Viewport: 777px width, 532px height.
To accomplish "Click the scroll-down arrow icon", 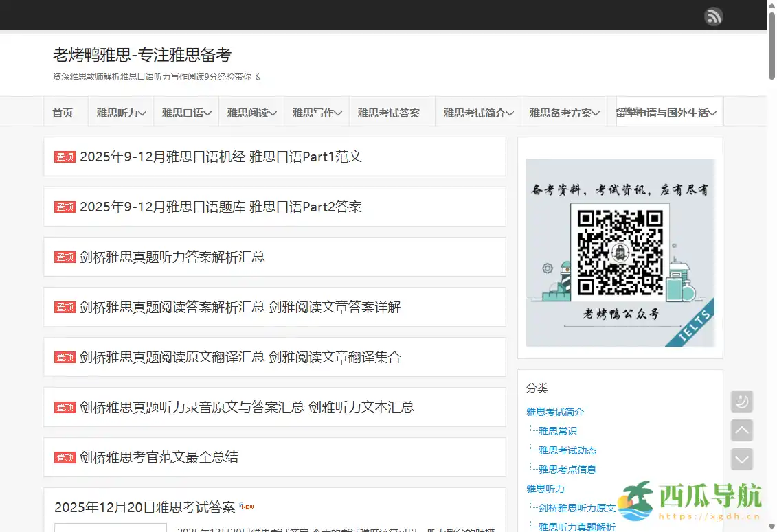I will click(x=741, y=459).
